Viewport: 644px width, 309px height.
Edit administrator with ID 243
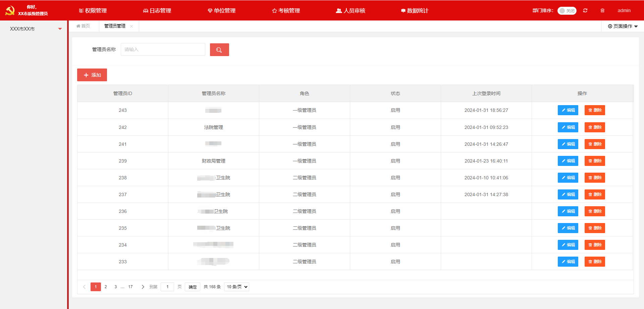[x=568, y=110]
